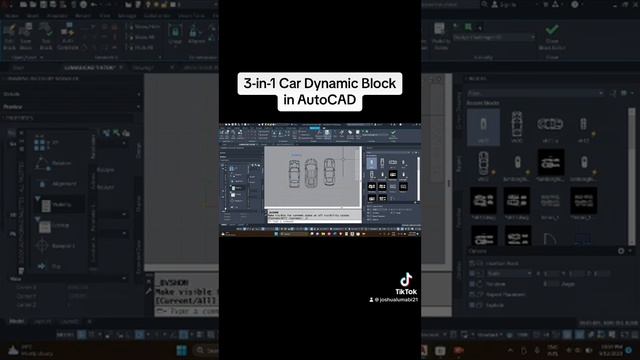Toggle the Rotation checkbox in Options
640x360 pixels.
[472, 284]
